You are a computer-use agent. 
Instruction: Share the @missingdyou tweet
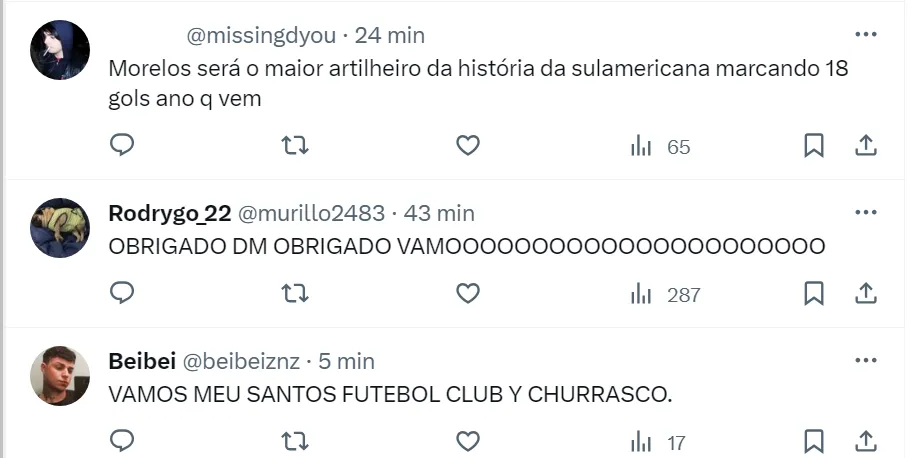[x=866, y=145]
